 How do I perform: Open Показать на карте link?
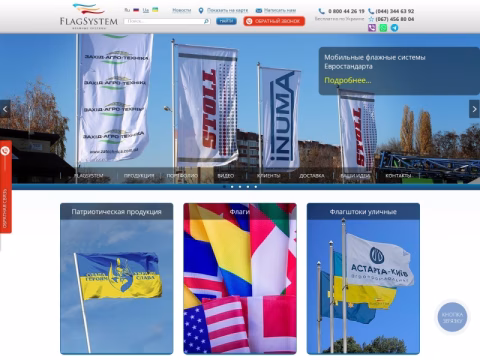click(227, 10)
